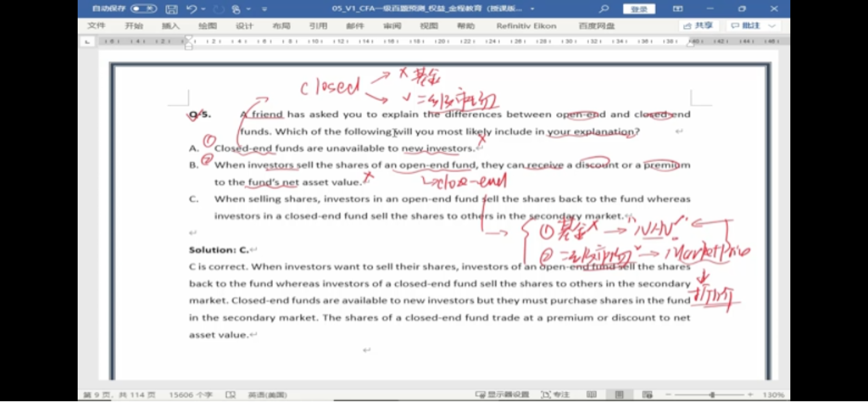Click the line starting 'C is correct.'

(440, 266)
